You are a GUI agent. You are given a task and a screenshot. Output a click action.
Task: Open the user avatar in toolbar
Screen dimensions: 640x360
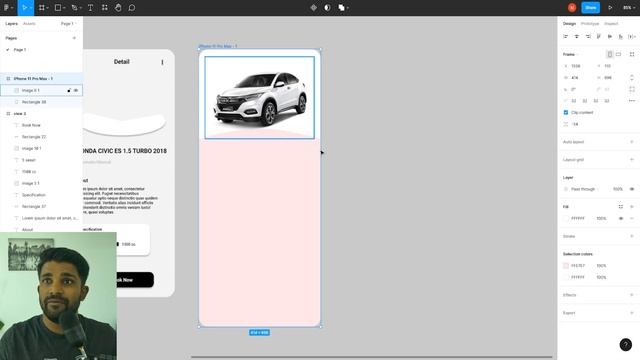pyautogui.click(x=572, y=8)
